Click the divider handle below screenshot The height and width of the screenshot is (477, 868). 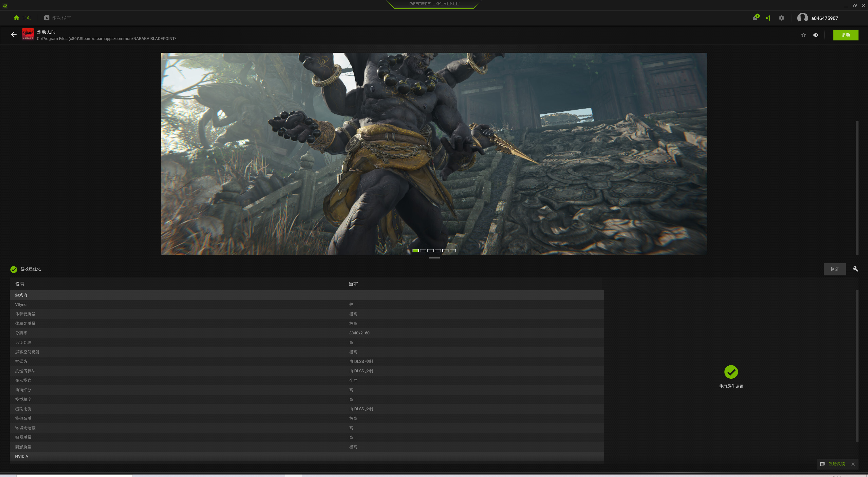[434, 258]
